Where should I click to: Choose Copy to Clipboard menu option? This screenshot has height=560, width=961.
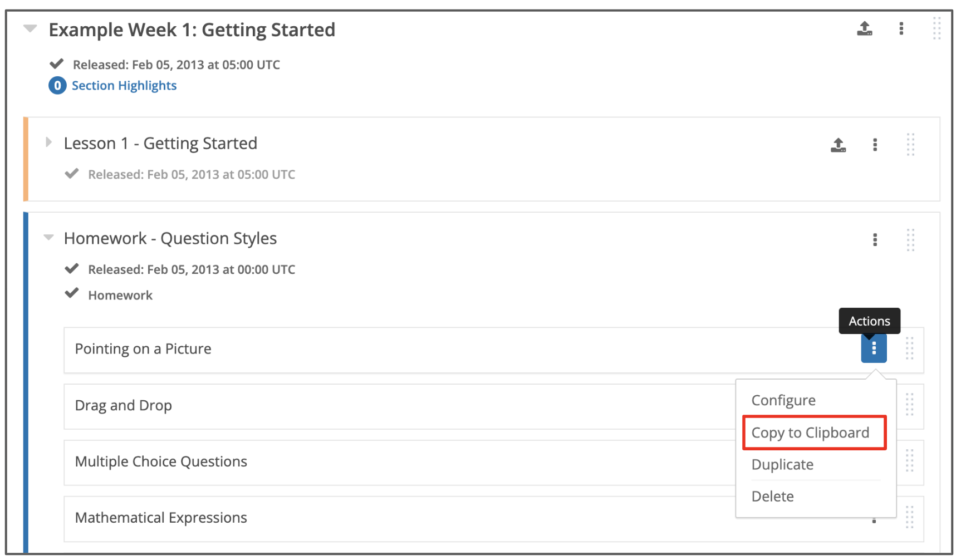point(810,433)
